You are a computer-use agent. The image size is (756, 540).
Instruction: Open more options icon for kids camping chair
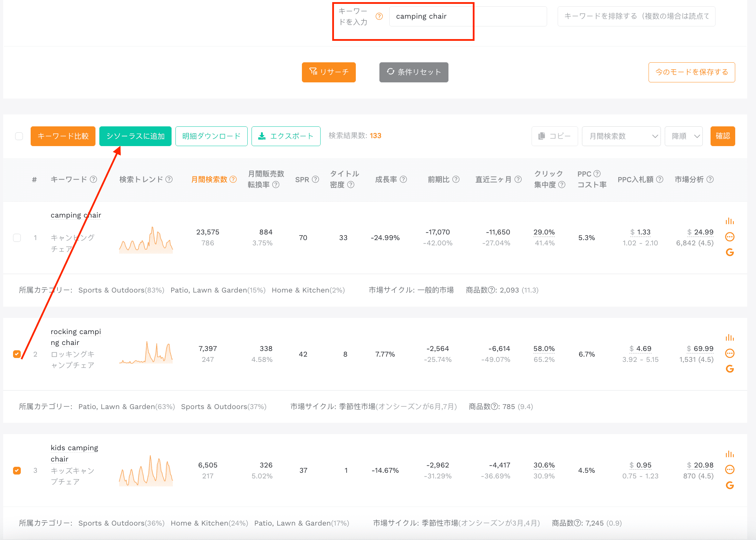(x=730, y=470)
